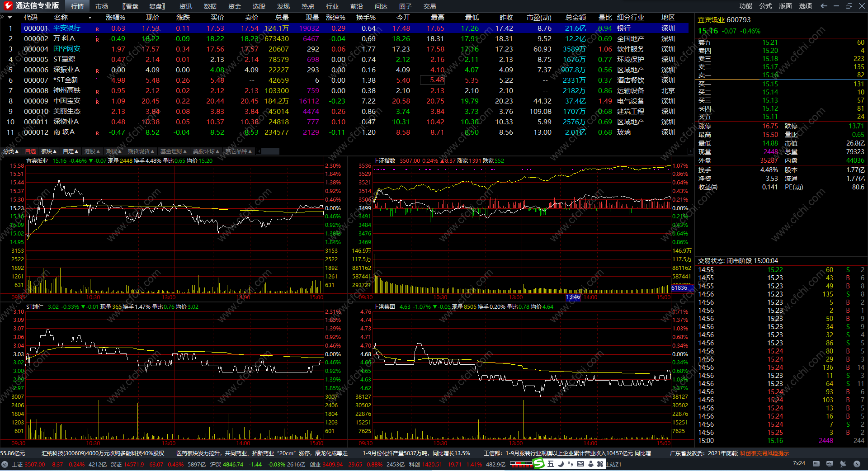Sort by the 总金额 column header
Screen dimensions: 868x471
(x=576, y=17)
